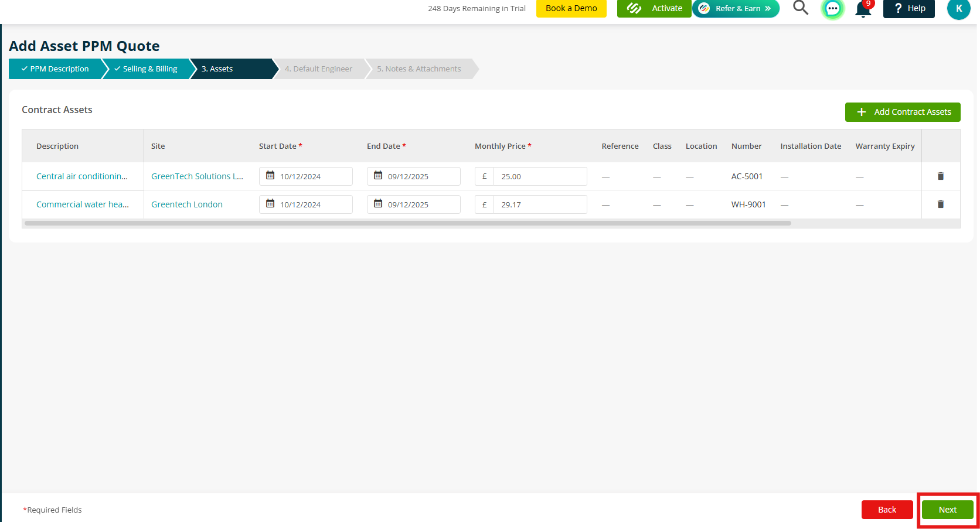Go to PPM Description step

[55, 69]
